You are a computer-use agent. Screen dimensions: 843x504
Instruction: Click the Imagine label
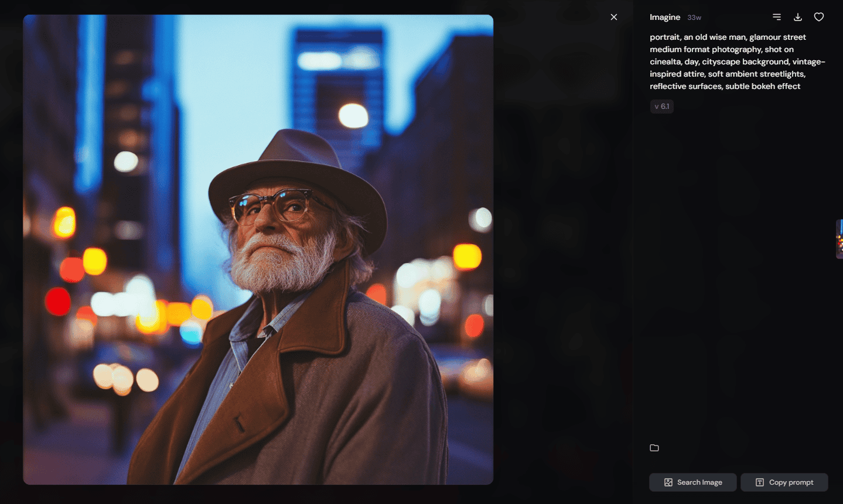point(665,18)
